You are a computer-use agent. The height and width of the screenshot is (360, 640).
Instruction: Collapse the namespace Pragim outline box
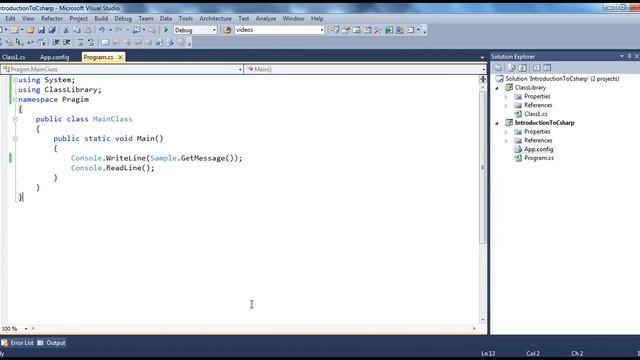coord(15,100)
